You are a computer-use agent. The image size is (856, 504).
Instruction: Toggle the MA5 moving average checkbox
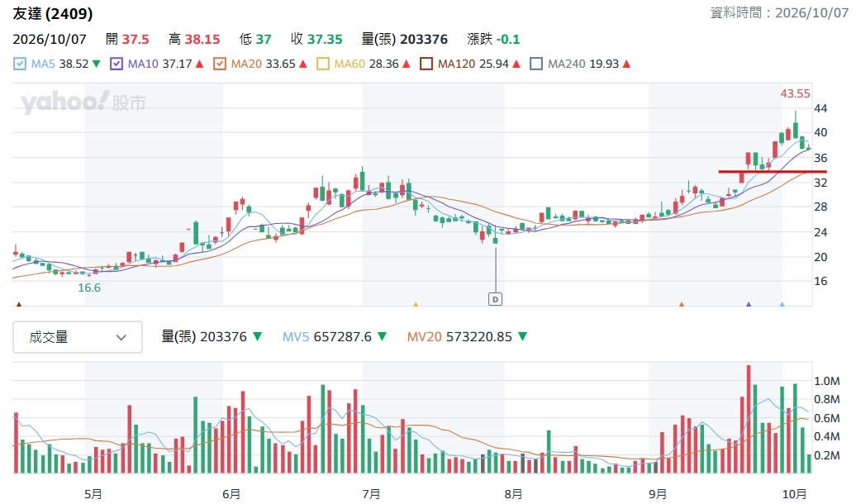[x=20, y=64]
